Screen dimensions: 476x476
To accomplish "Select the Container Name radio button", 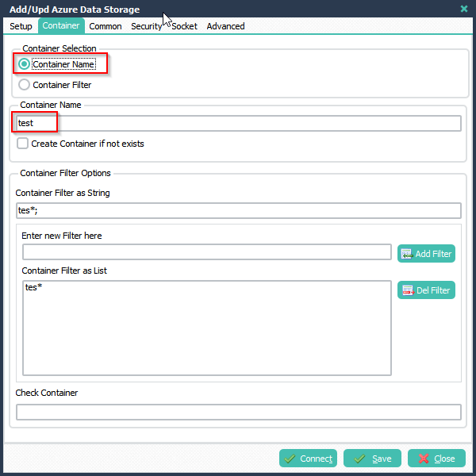I will [24, 64].
